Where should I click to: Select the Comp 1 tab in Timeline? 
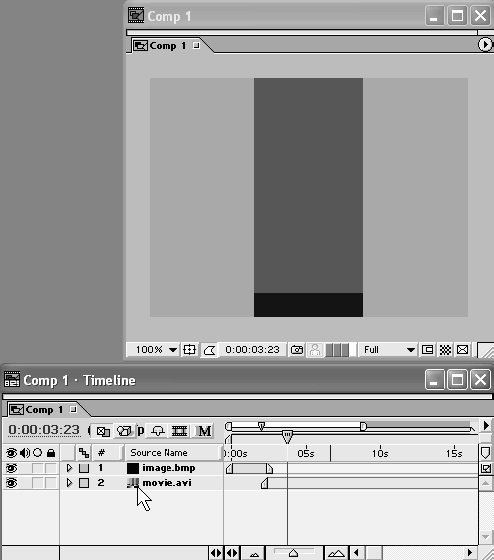[43, 409]
